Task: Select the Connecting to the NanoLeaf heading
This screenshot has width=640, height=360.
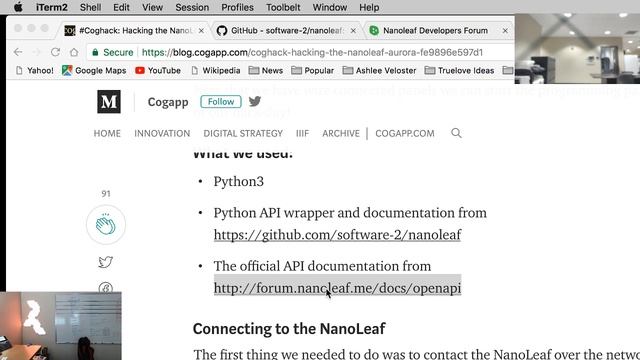Action: tap(289, 329)
